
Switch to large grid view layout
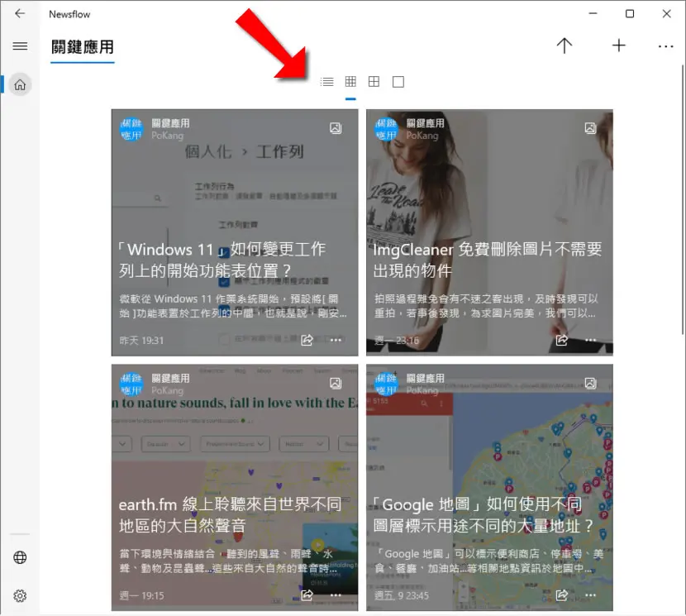[x=374, y=82]
